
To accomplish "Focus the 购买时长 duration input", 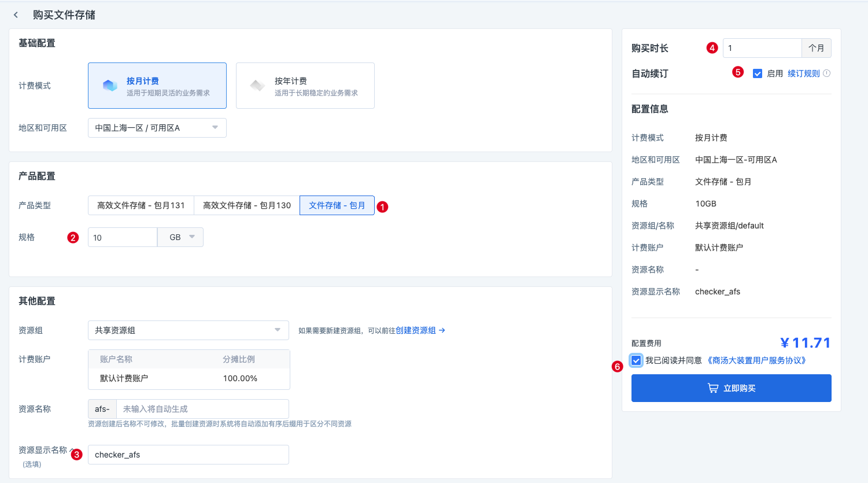I will [x=762, y=48].
